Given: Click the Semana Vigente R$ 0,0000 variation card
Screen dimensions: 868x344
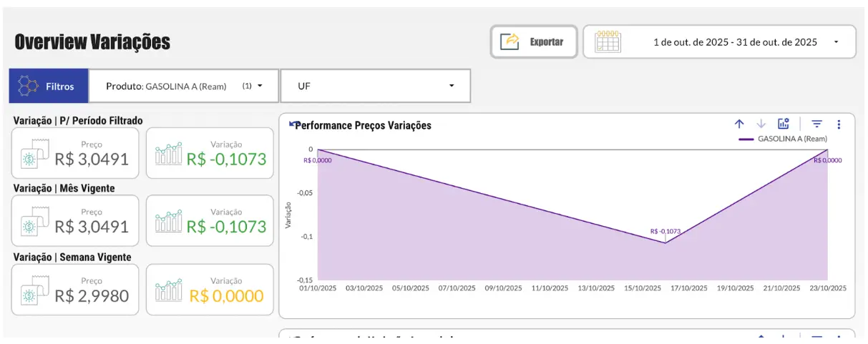Looking at the screenshot, I should tap(210, 290).
